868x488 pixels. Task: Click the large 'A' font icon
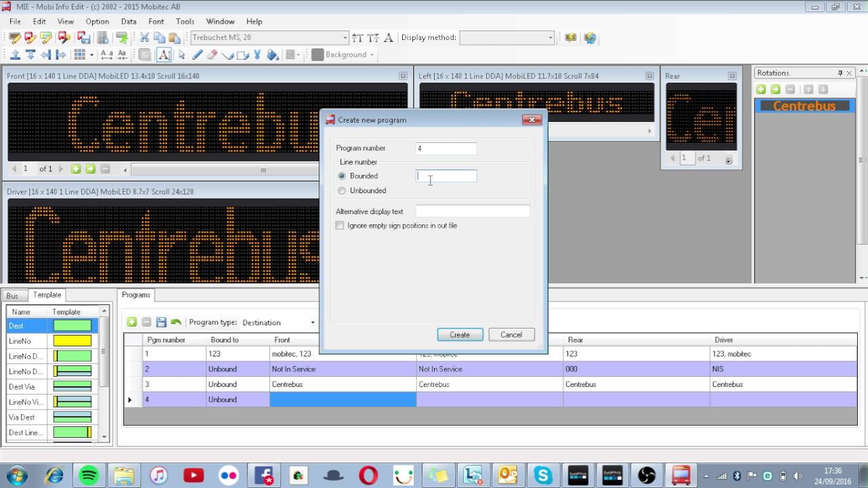[x=389, y=38]
